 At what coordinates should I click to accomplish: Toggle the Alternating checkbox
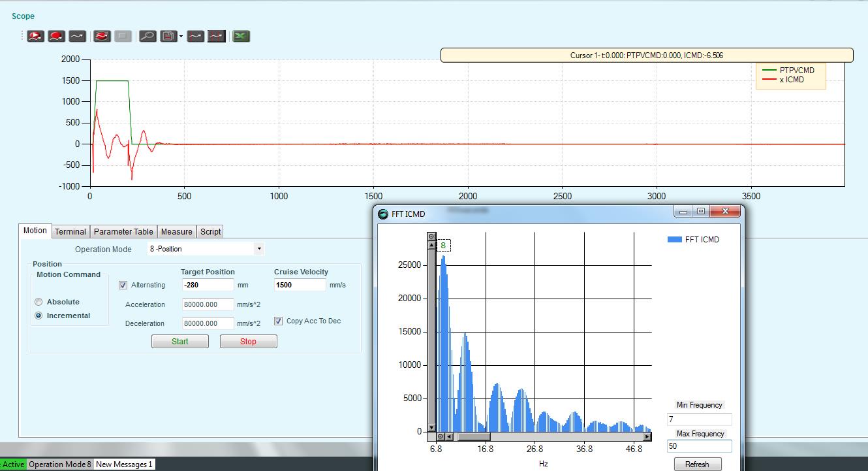click(123, 285)
